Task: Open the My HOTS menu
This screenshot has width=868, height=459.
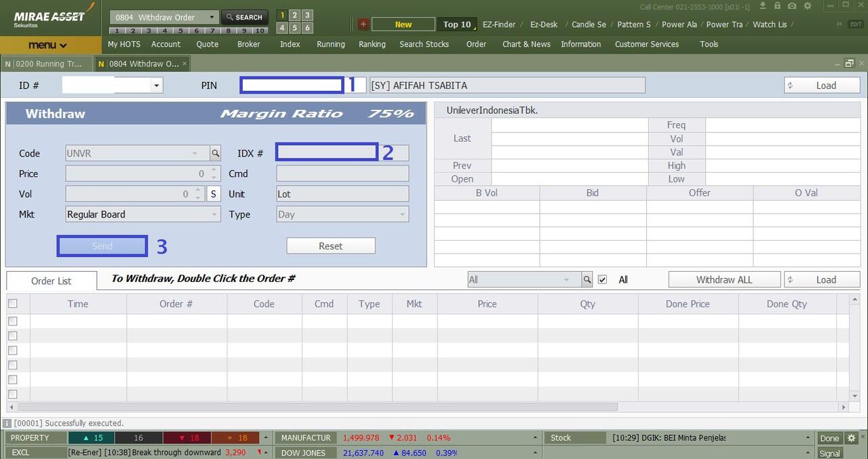Action: tap(124, 44)
